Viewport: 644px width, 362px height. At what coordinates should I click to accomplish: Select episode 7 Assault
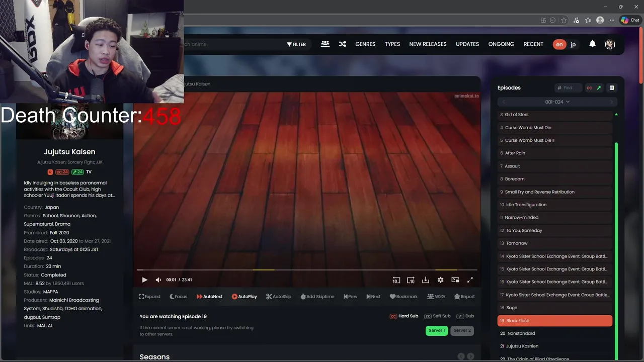coord(554,166)
